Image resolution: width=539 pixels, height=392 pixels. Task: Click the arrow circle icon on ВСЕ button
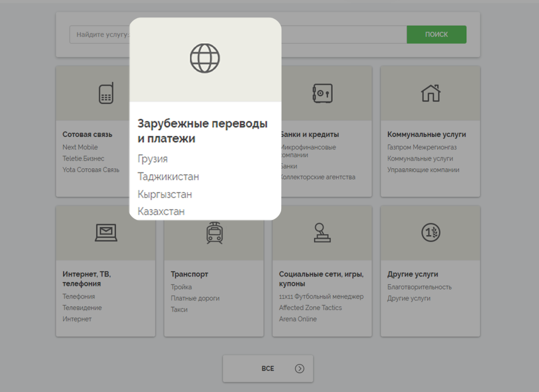[300, 369]
